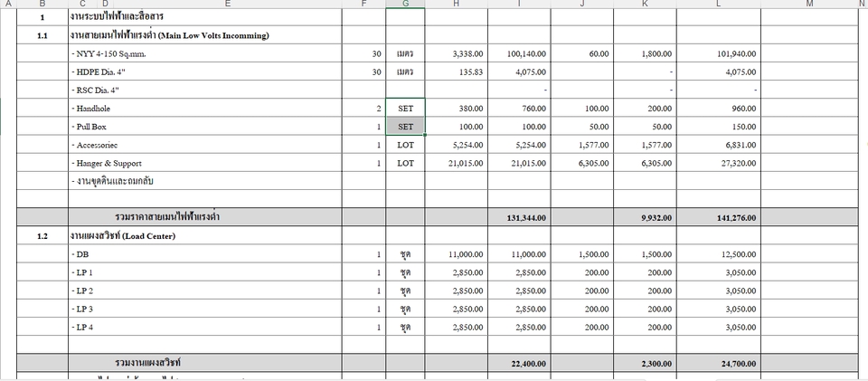The width and height of the screenshot is (868, 381).
Task: Select the SET unit cell for Pull Box
Action: (405, 127)
